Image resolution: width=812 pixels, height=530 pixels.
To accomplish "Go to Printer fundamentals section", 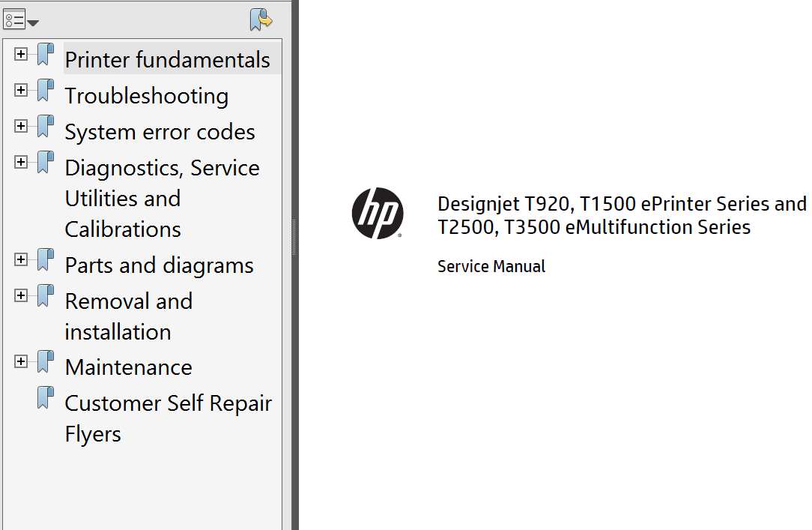I will pos(167,59).
